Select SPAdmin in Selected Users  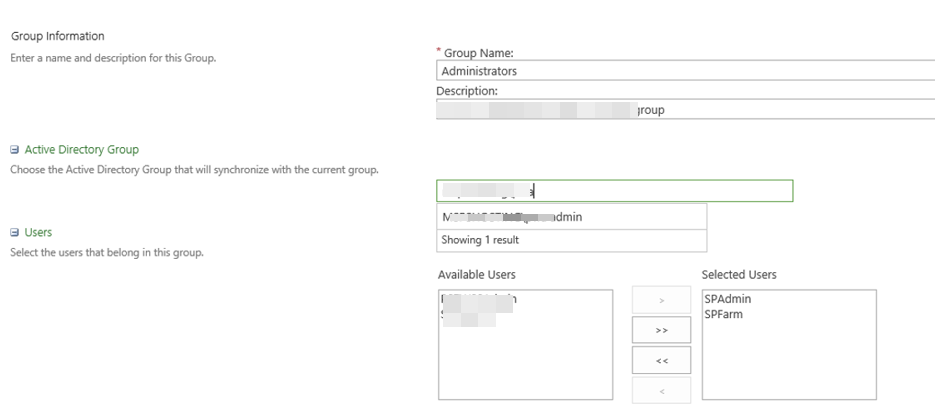727,299
